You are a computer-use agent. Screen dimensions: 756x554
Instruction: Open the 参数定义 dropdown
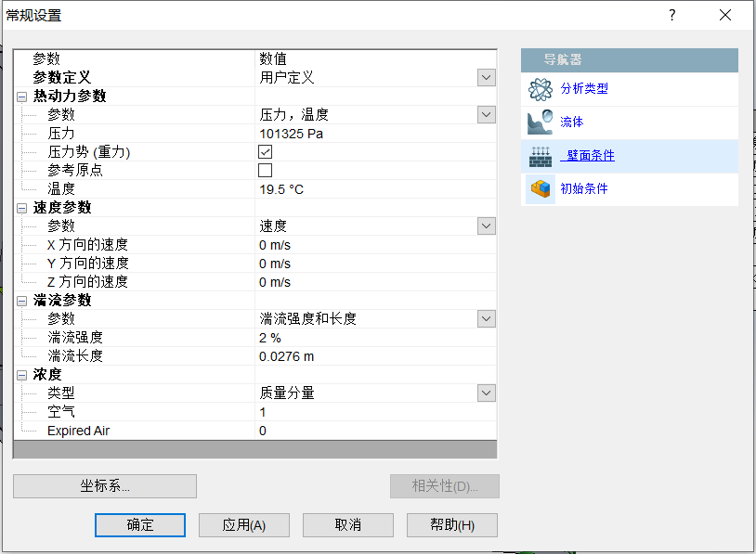click(x=485, y=77)
